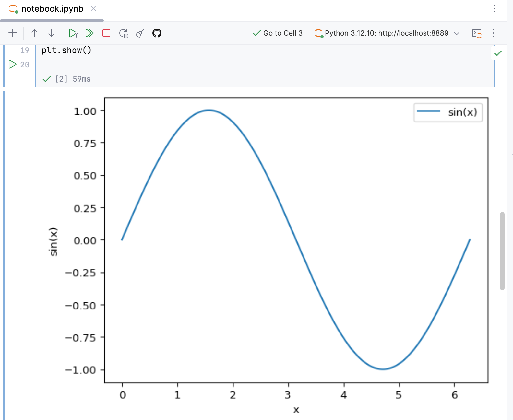Screen dimensions: 513x420
Task: Select the notebook.ipynb tab
Action: pos(52,9)
